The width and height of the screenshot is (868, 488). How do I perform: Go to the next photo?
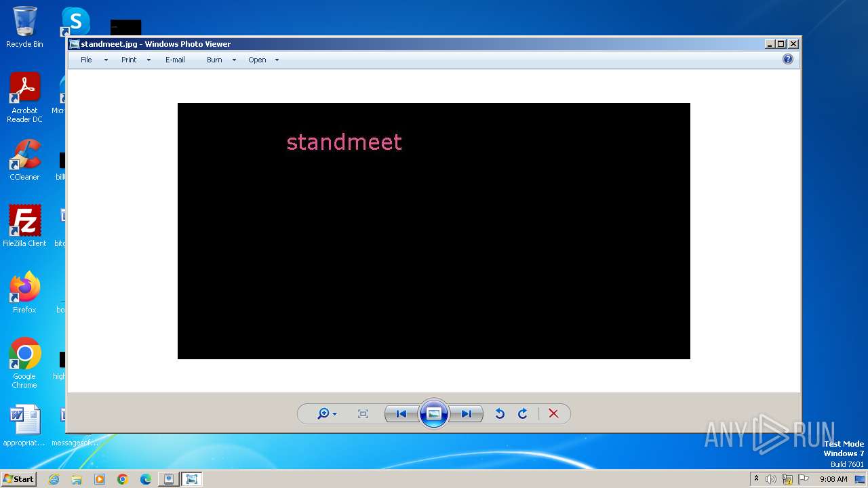tap(467, 413)
